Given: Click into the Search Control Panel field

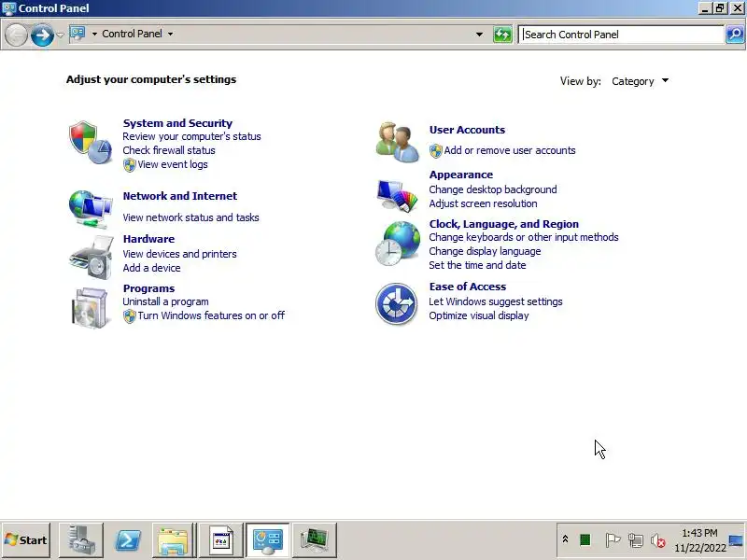Looking at the screenshot, I should 622,35.
